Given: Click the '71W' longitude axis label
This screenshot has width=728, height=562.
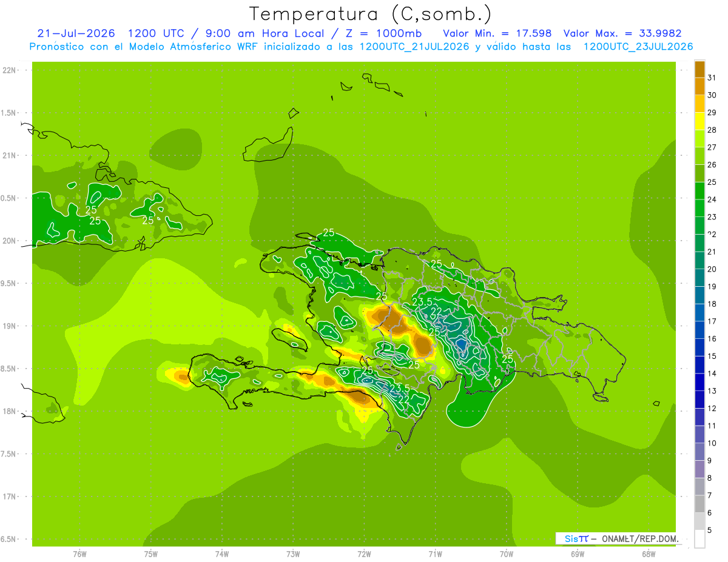Looking at the screenshot, I should point(435,554).
